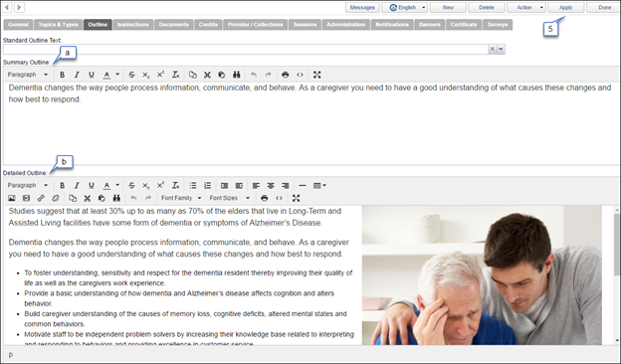Expand Standard Outline Text dropdown arrow

point(501,49)
